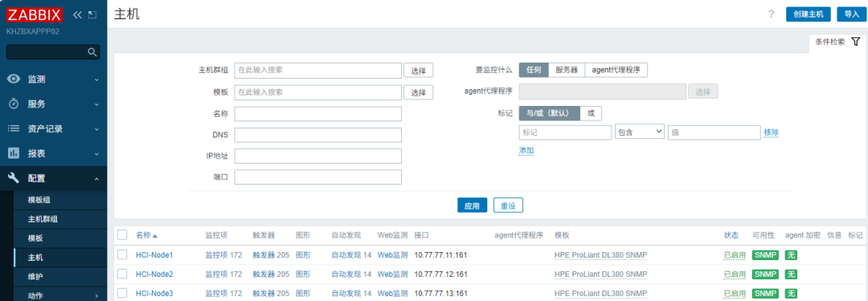Image resolution: width=868 pixels, height=301 pixels.
Task: Click the sort arrow next to the 名称 column header
Action: click(155, 236)
